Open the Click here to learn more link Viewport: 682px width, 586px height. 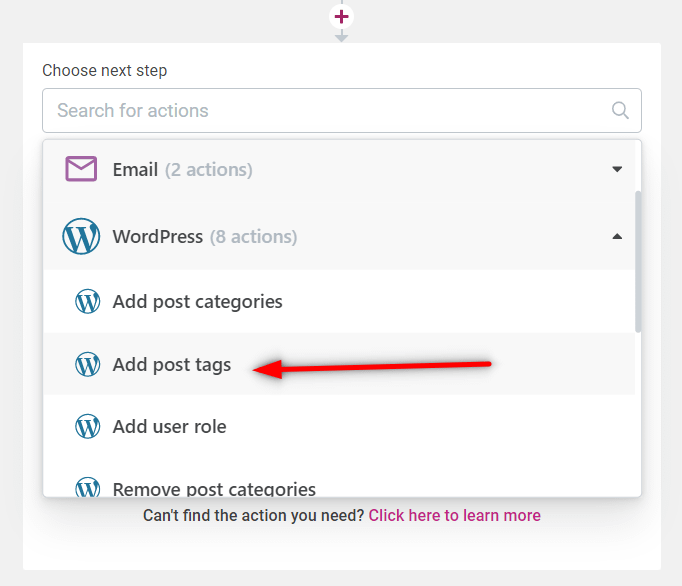tap(455, 516)
